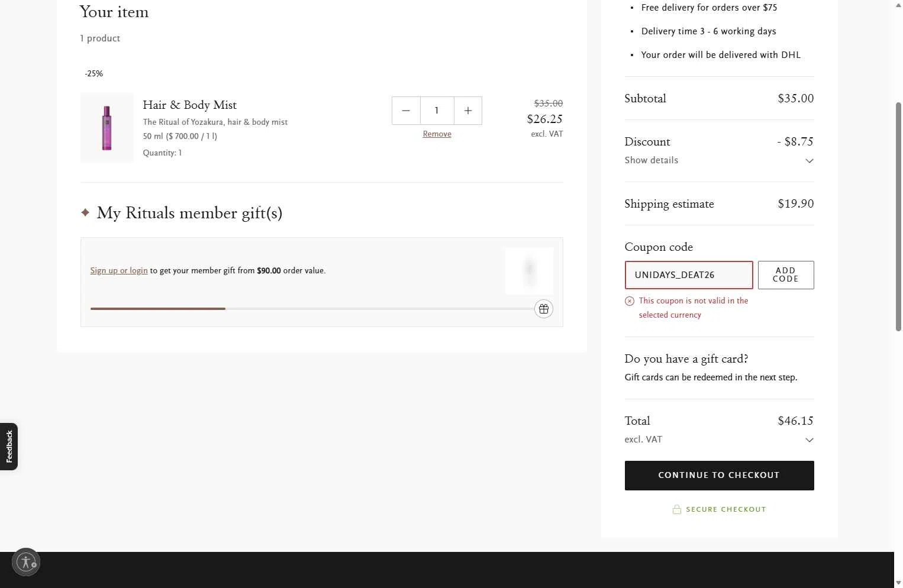Click the -25% discount badge

click(94, 74)
